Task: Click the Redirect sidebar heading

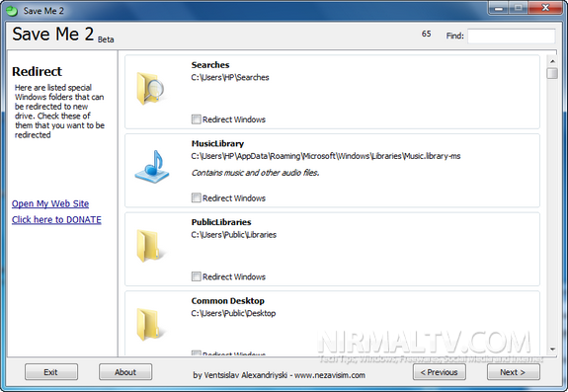Action: tap(37, 72)
